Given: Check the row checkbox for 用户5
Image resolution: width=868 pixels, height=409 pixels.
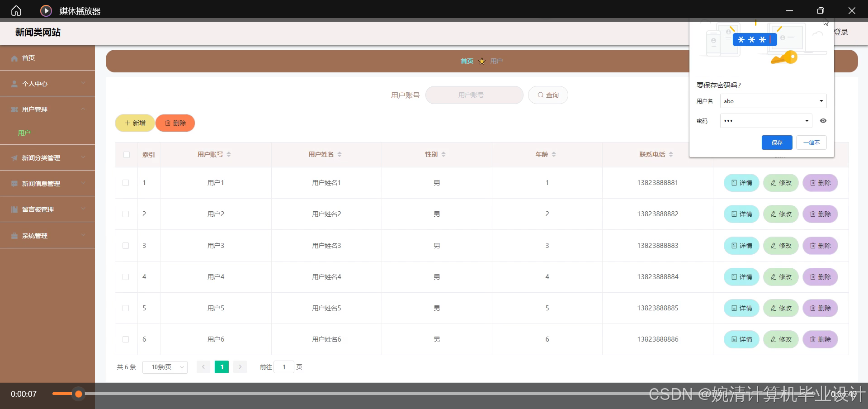Looking at the screenshot, I should (126, 308).
